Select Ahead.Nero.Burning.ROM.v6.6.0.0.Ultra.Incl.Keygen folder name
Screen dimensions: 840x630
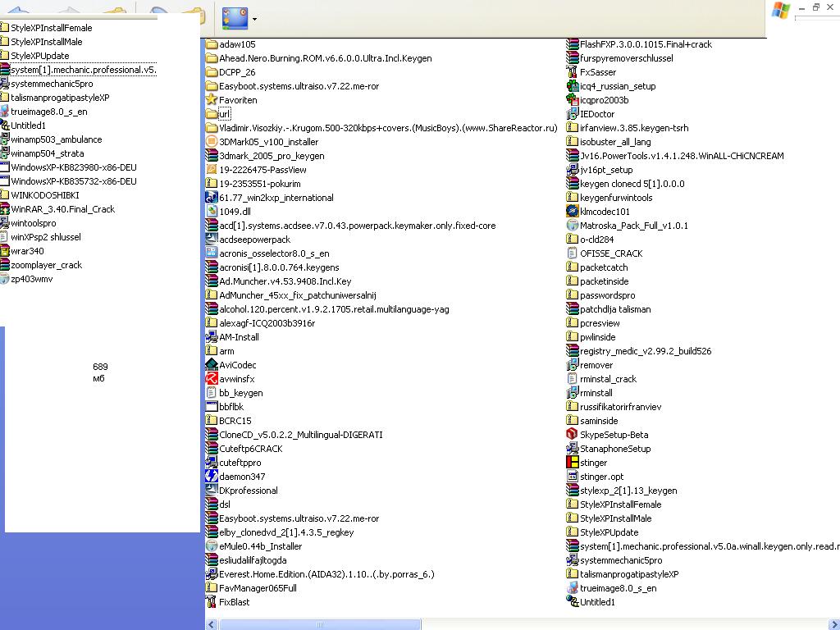click(326, 58)
